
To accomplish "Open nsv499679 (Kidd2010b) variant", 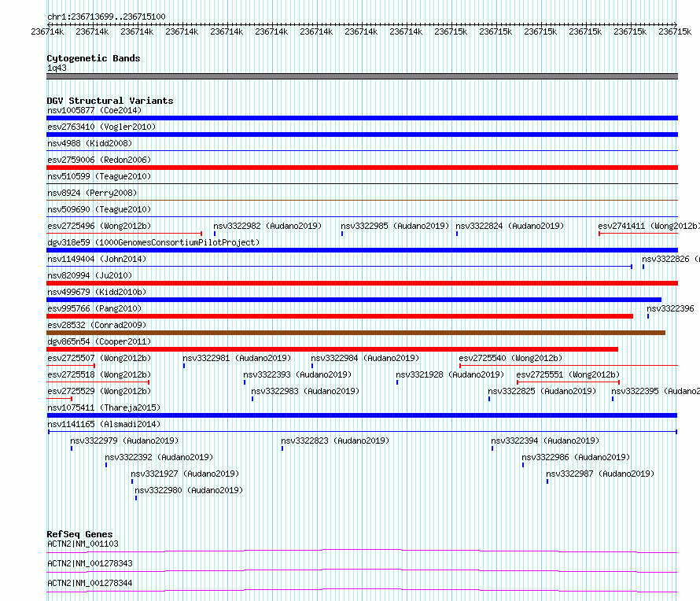I will (97, 292).
